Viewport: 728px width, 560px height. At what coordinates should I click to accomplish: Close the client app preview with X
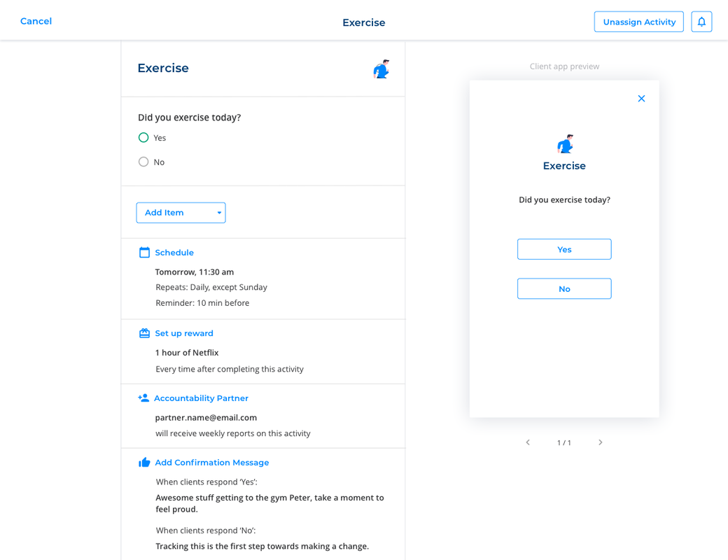641,99
